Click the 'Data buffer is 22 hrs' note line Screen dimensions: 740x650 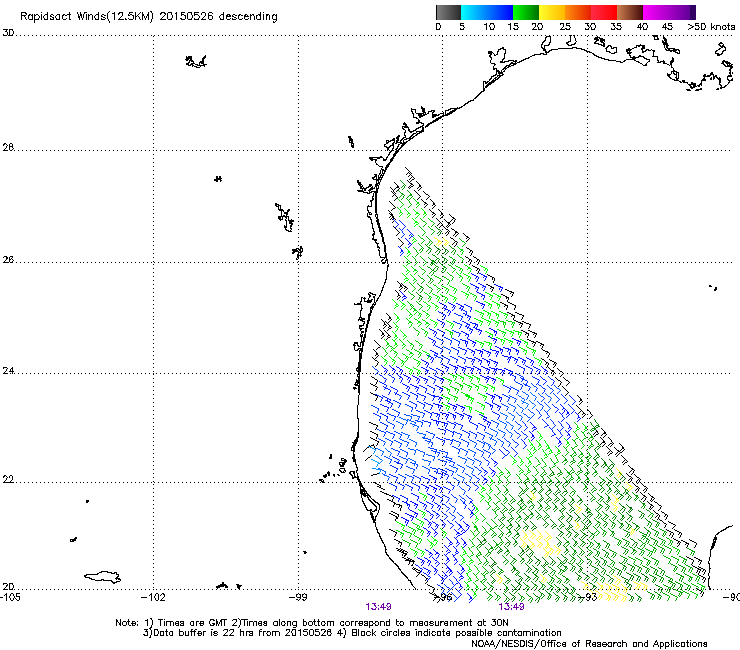pos(237,633)
